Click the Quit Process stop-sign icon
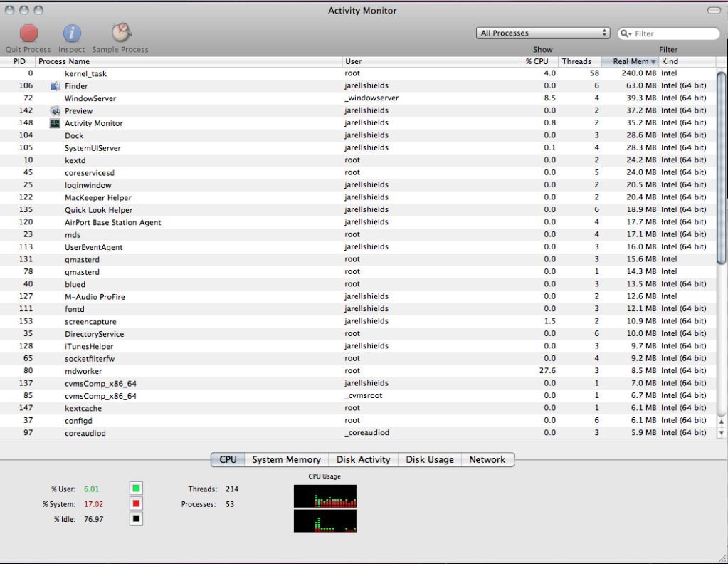This screenshot has height=564, width=728. click(28, 33)
